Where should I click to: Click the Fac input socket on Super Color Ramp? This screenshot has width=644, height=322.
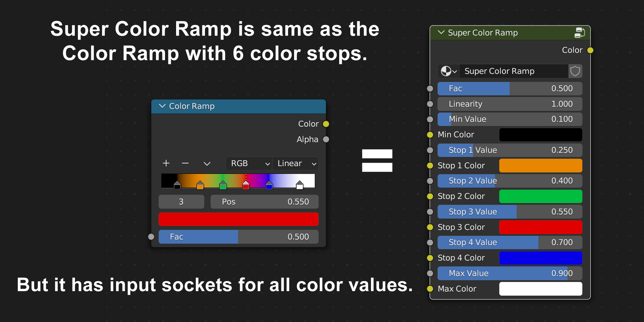tap(430, 89)
